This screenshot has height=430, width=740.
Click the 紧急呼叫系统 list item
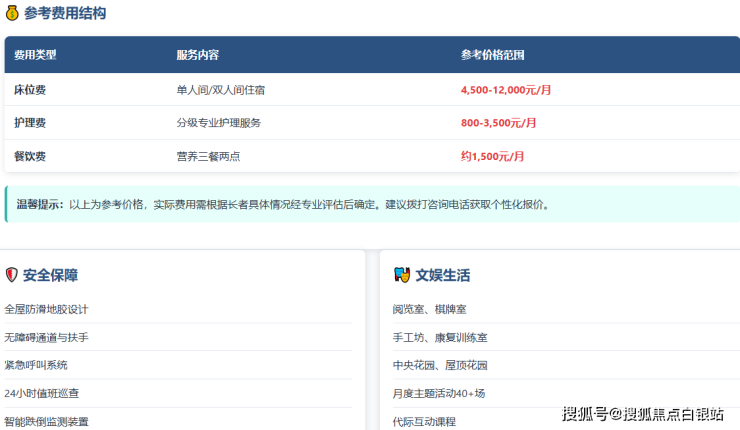click(x=36, y=365)
